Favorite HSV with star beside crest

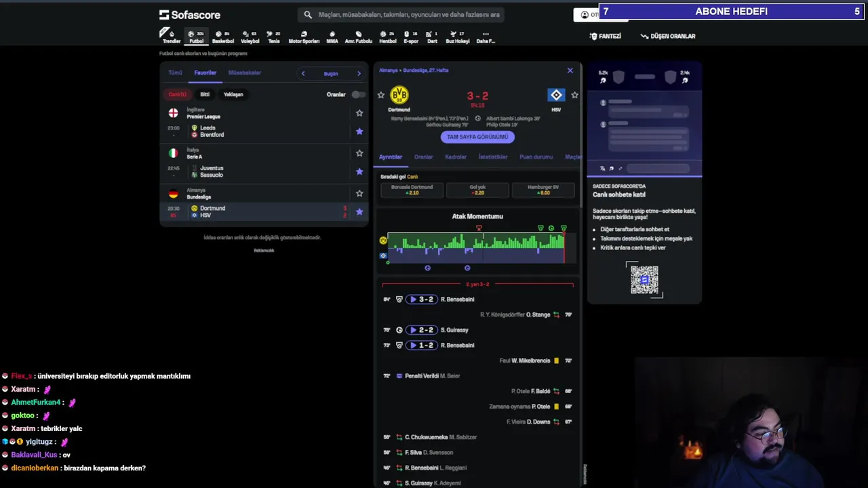(x=574, y=96)
